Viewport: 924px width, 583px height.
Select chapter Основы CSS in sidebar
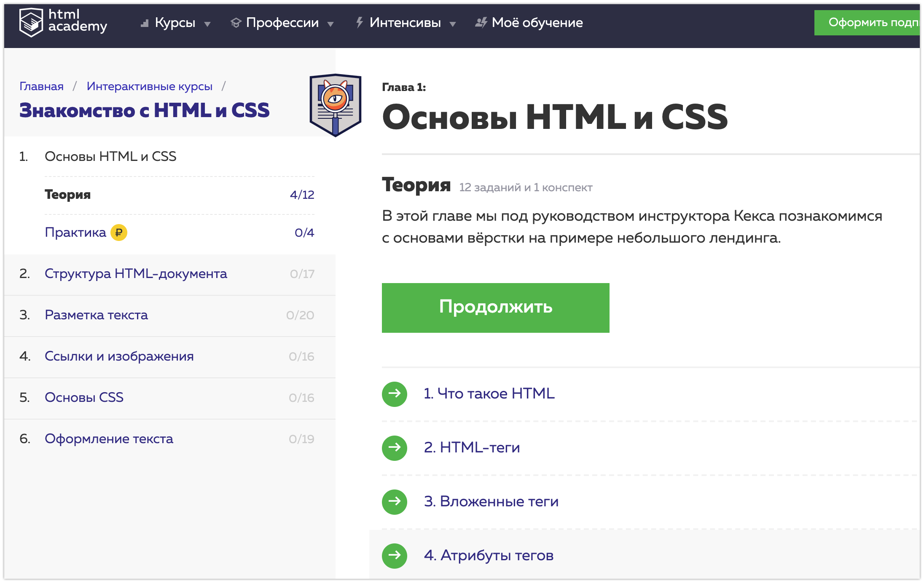(x=84, y=398)
